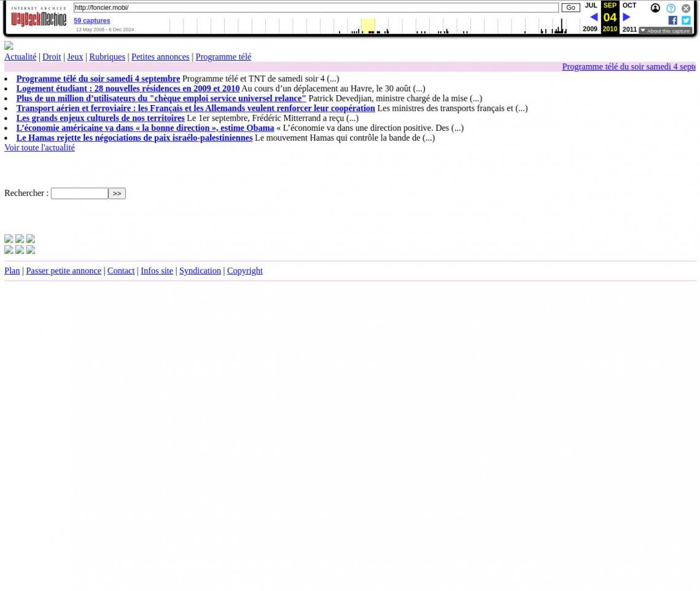Go to previous capture with left arrow
The width and height of the screenshot is (700, 591).
(x=593, y=17)
